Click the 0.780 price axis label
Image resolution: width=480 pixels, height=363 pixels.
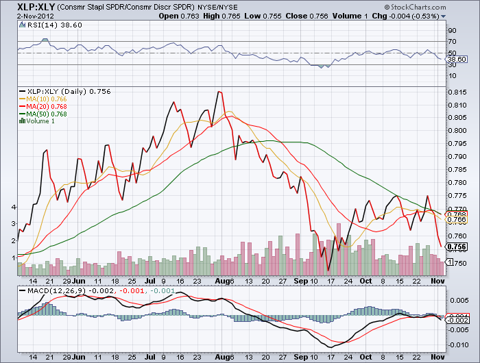tap(457, 183)
